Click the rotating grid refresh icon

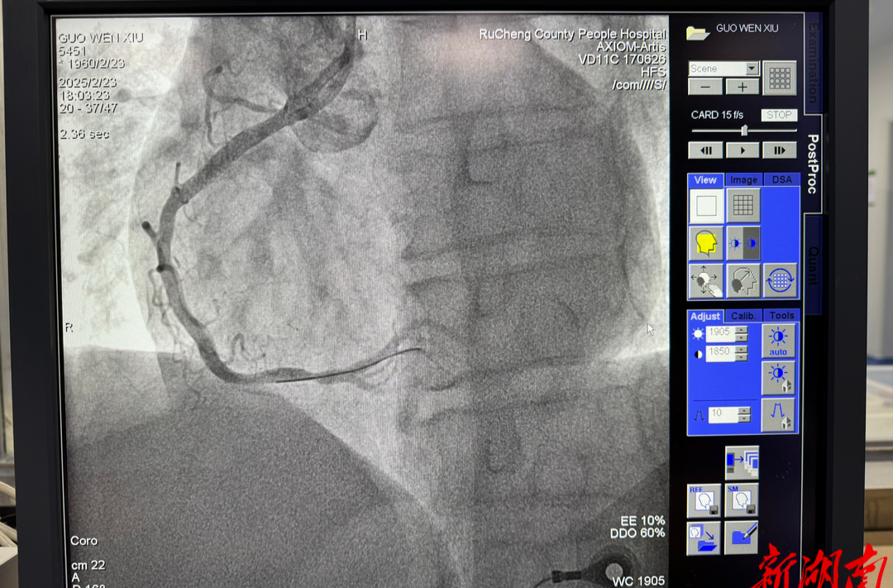tap(780, 281)
